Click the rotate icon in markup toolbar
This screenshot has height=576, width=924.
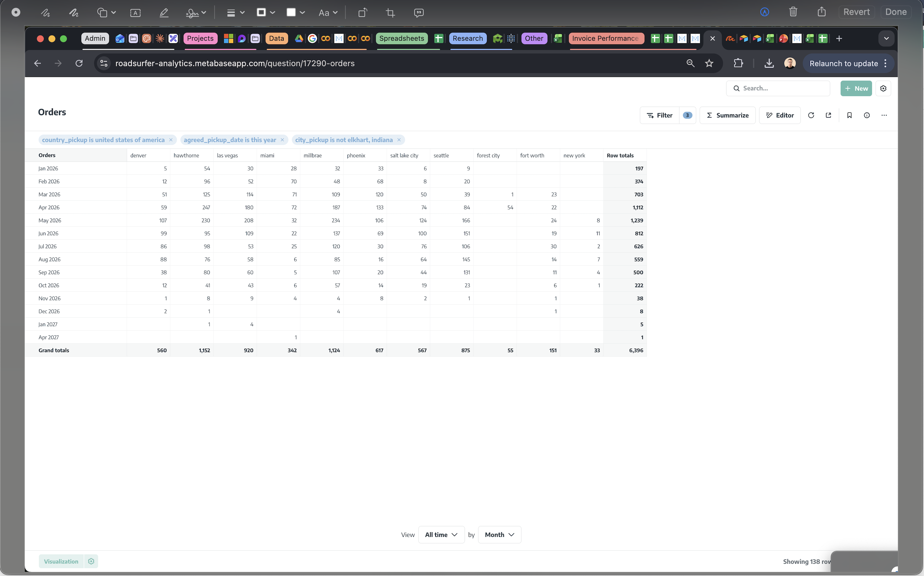point(362,13)
